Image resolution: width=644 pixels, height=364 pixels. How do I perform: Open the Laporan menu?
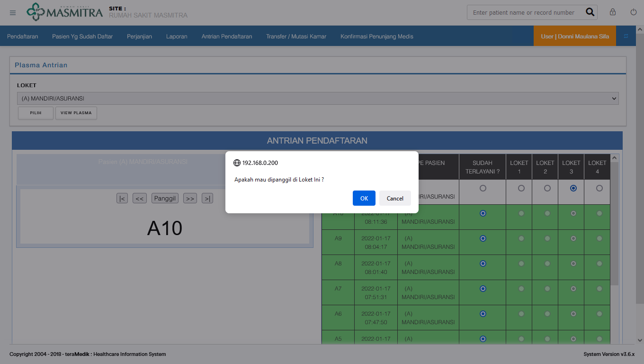[x=177, y=36]
